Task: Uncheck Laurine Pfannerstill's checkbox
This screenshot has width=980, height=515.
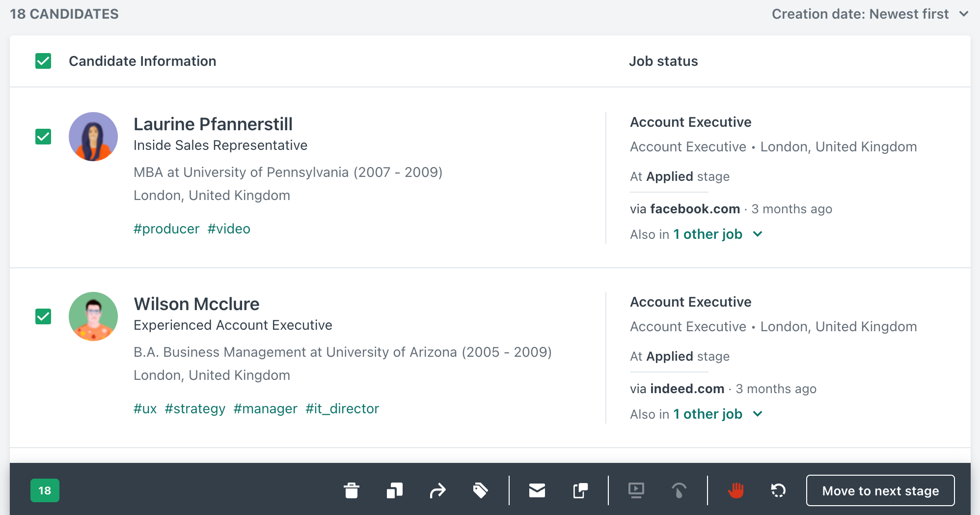Action: click(43, 137)
